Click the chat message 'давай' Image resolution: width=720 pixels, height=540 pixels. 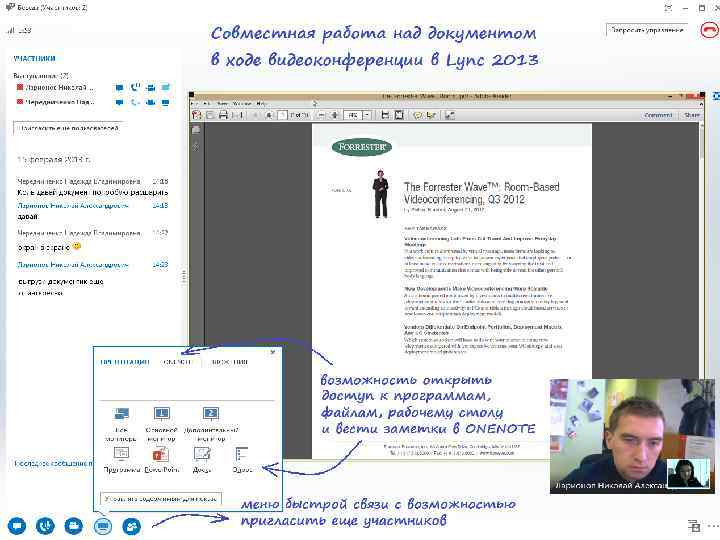(x=28, y=216)
